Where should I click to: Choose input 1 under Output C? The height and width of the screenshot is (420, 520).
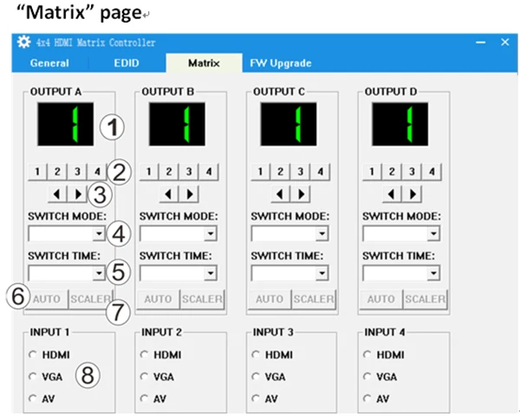pyautogui.click(x=260, y=171)
